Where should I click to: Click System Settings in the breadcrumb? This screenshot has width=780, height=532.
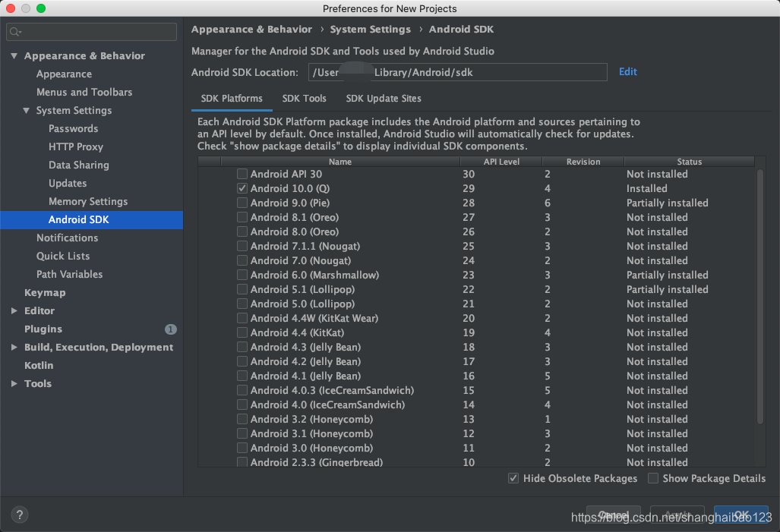click(371, 30)
